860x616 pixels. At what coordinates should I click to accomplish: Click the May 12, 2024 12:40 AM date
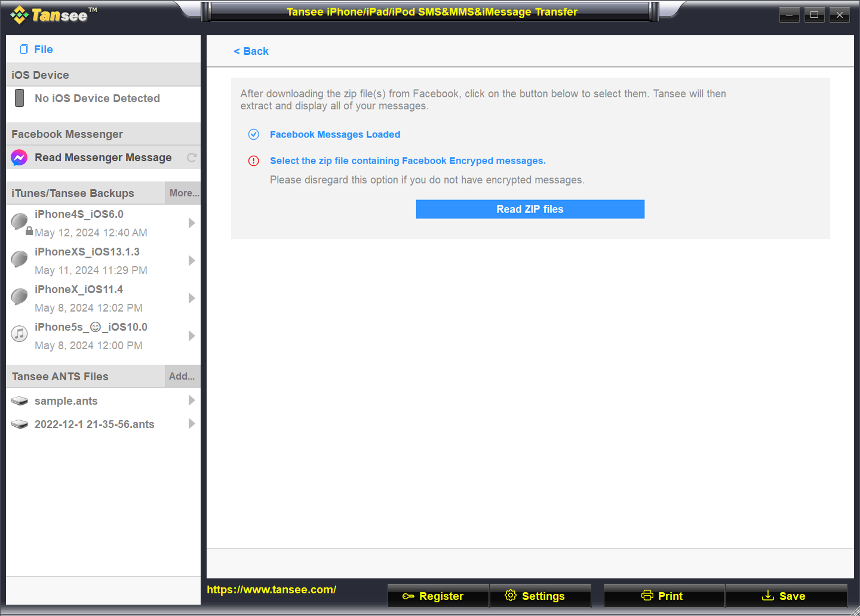91,233
